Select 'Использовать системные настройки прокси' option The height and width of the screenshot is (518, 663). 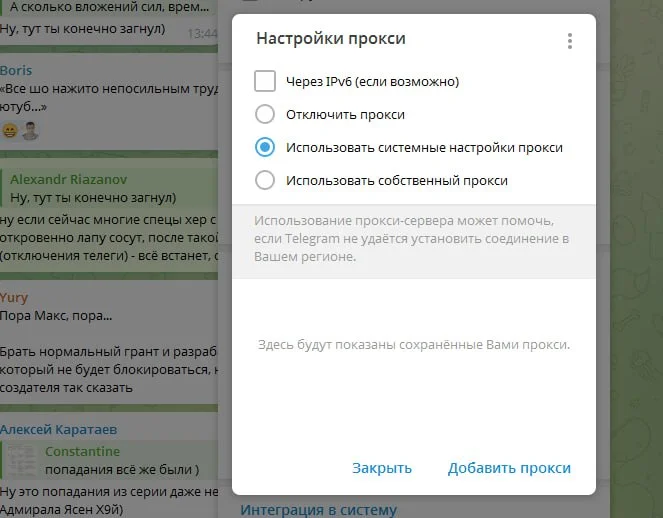click(x=265, y=147)
